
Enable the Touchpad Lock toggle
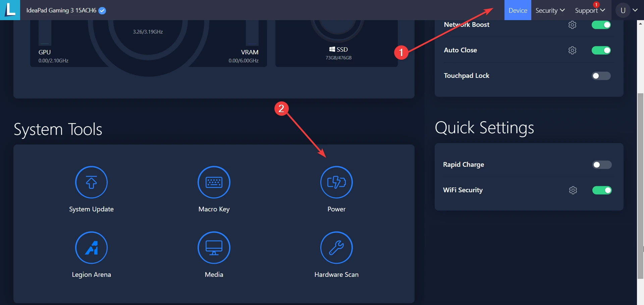click(601, 76)
